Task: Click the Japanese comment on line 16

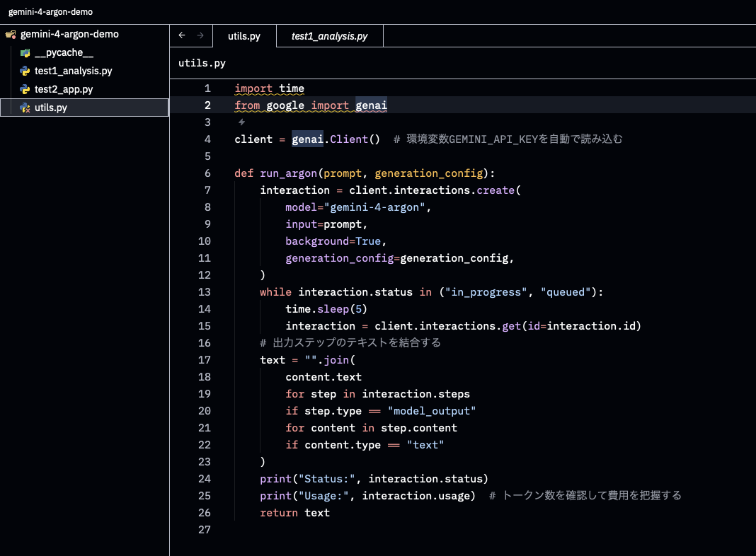Action: click(x=350, y=342)
